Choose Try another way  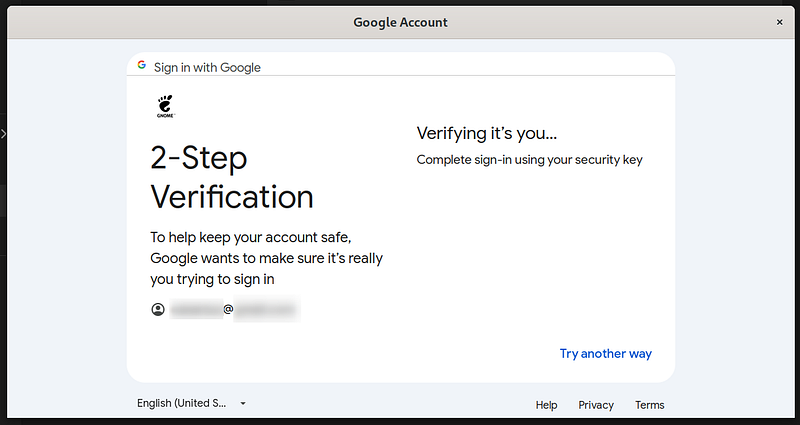pos(606,354)
